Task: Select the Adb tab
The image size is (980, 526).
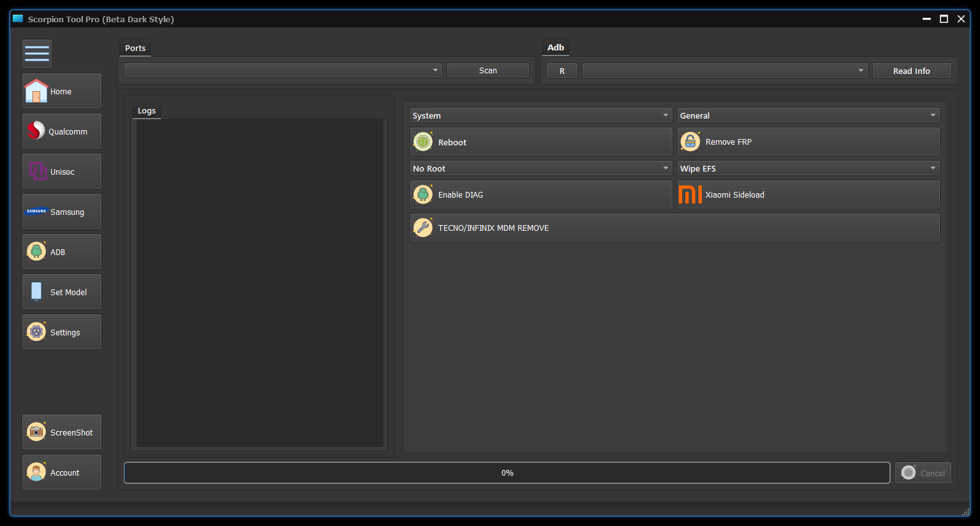Action: click(x=556, y=47)
